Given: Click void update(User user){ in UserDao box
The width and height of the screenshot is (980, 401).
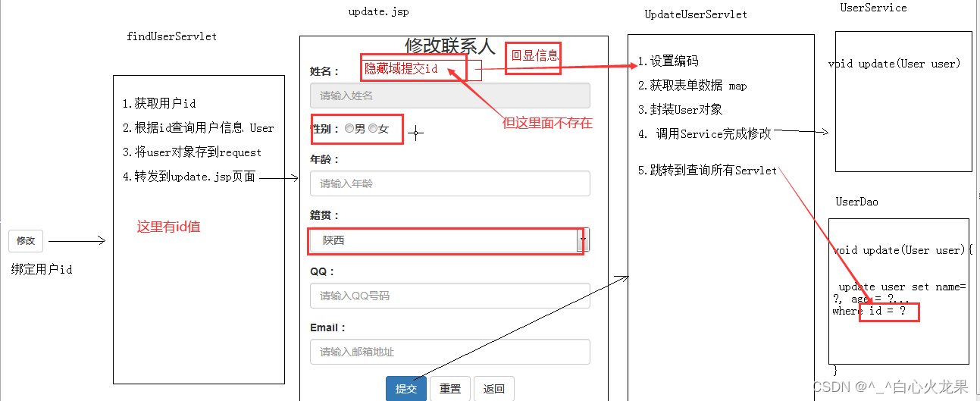Looking at the screenshot, I should pos(902,250).
